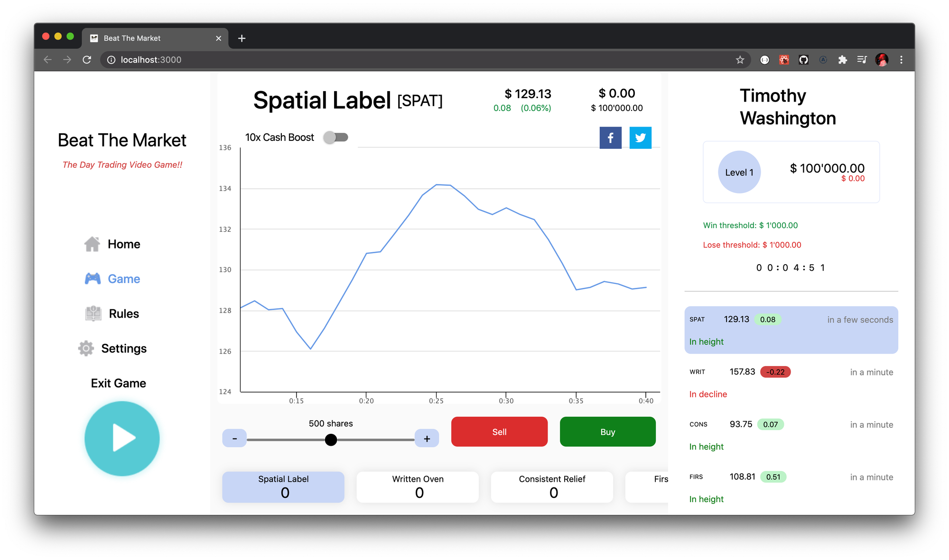Click the shares slider handle

tap(331, 440)
